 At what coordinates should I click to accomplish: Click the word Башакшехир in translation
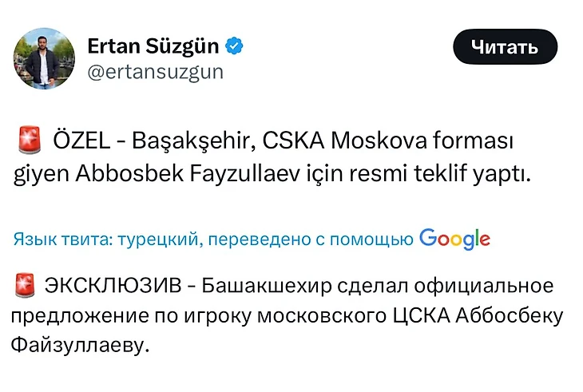[x=267, y=286]
